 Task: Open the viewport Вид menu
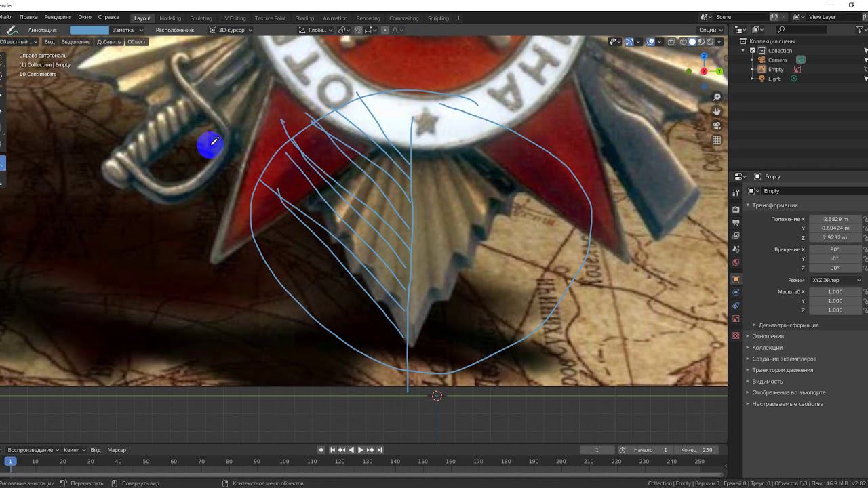(50, 42)
